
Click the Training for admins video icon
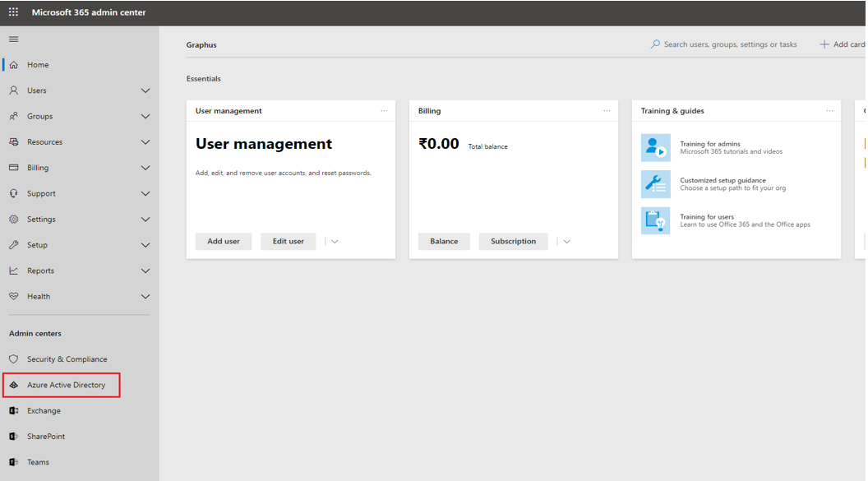(x=655, y=148)
